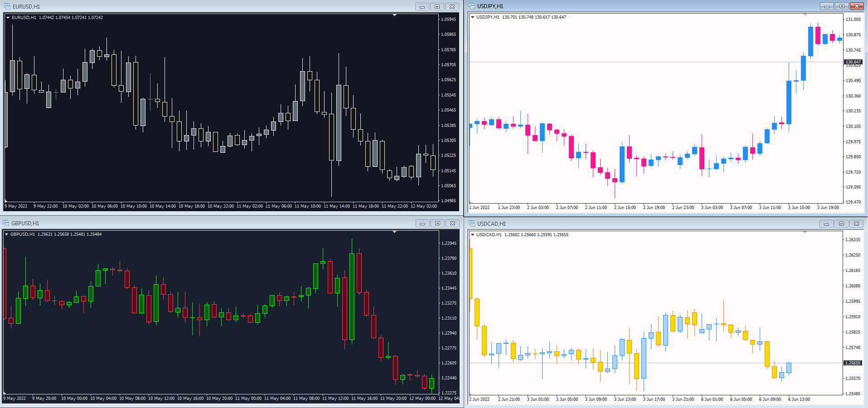Click the USDJPY,H1 chart window icon
The height and width of the screenshot is (408, 868).
472,6
